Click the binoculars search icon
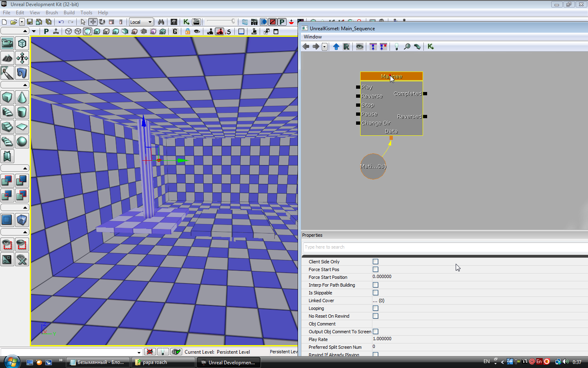588x368 pixels. click(x=161, y=22)
